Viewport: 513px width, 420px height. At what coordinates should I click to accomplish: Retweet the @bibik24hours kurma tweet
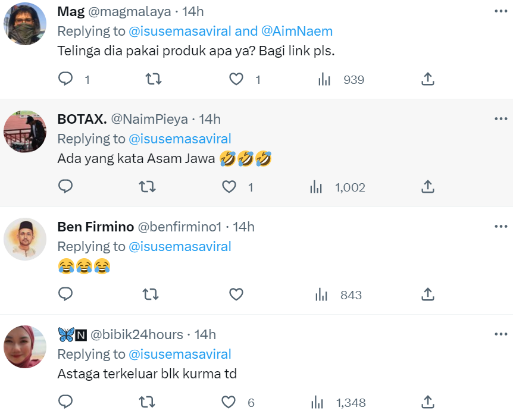pyautogui.click(x=146, y=402)
